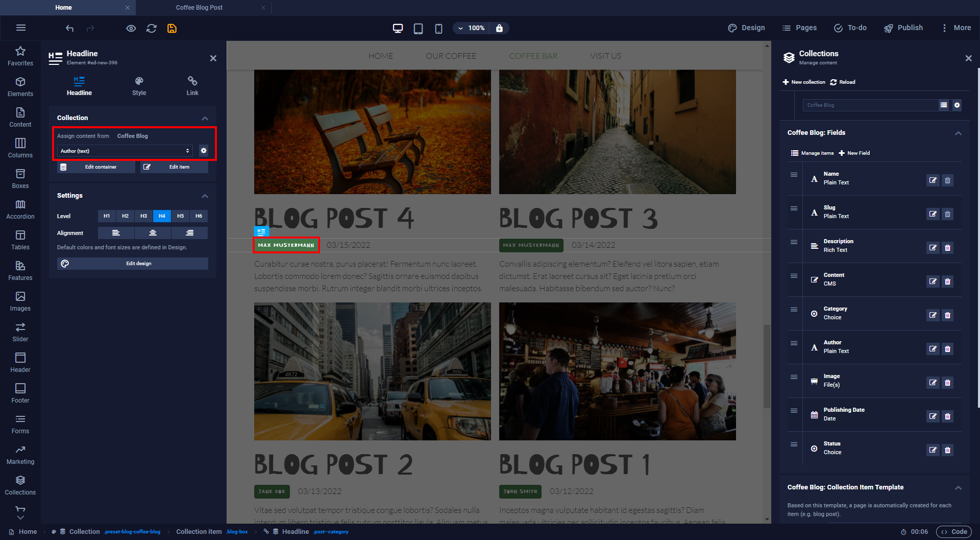Screen dimensions: 980x540
Task: Edit the Category field icon
Action: pyautogui.click(x=933, y=315)
